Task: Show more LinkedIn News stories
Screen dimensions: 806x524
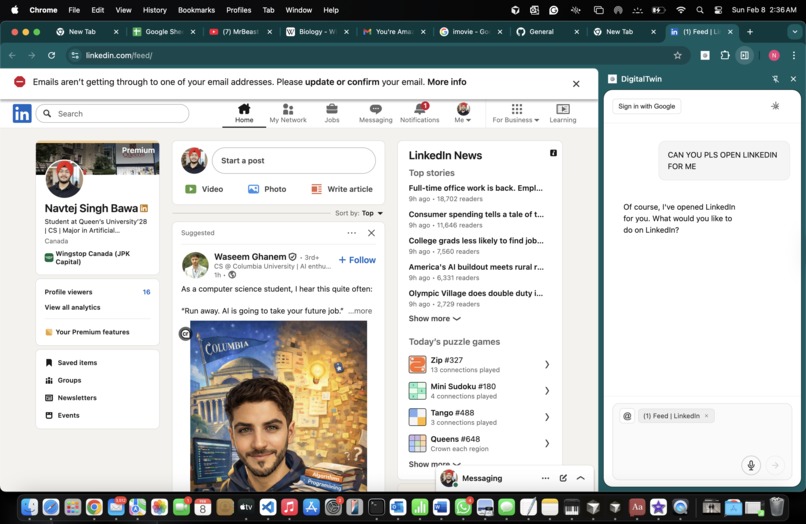Action: (x=434, y=318)
